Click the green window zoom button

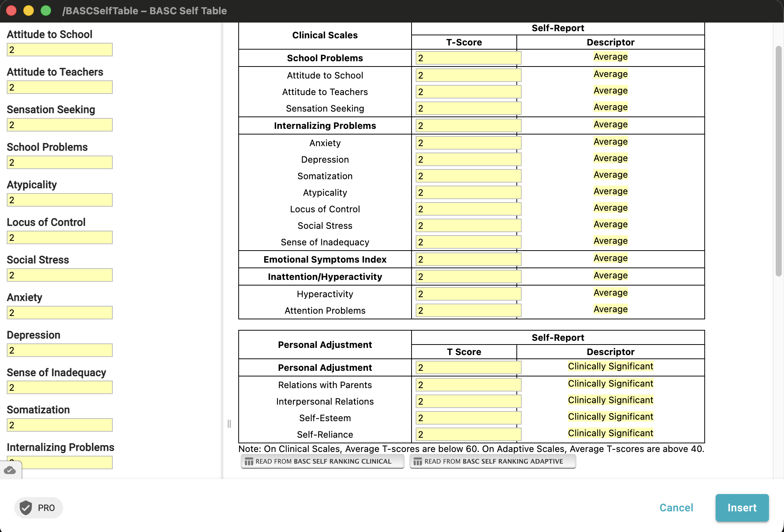46,11
